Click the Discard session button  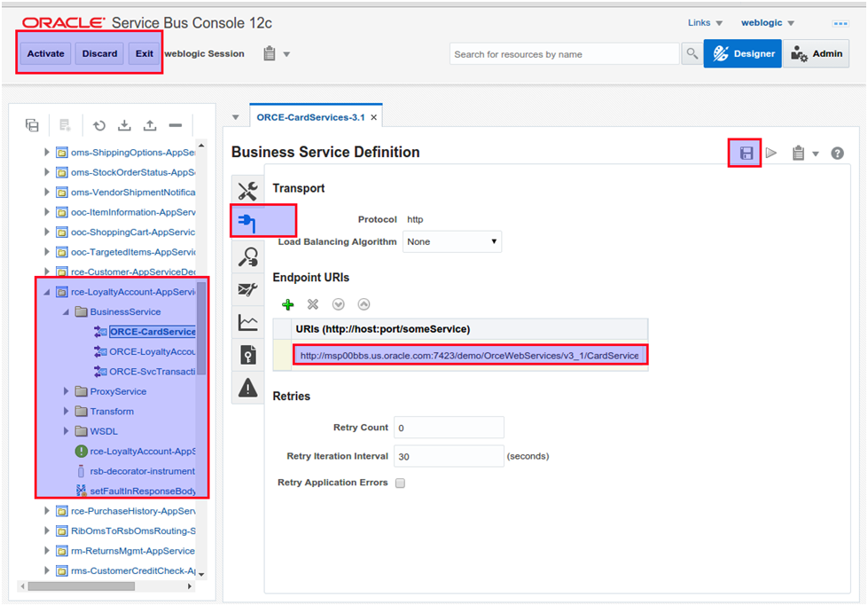[99, 54]
